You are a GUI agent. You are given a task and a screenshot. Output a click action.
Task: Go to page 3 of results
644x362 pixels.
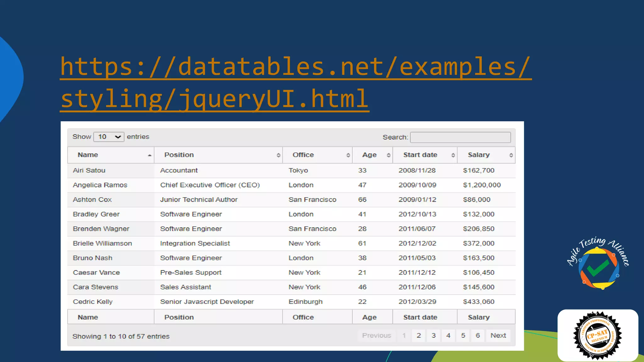click(434, 336)
